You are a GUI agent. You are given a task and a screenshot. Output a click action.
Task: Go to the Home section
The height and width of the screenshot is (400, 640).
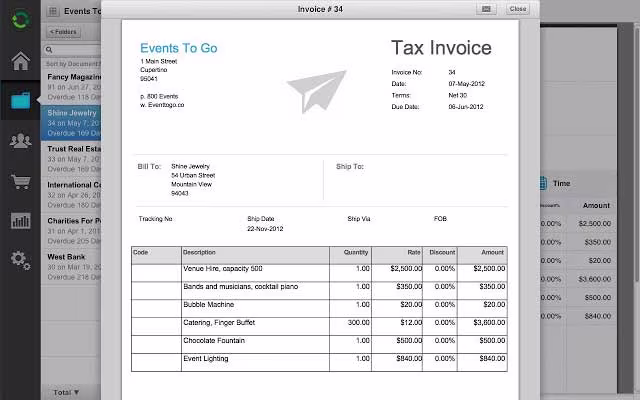(x=20, y=61)
